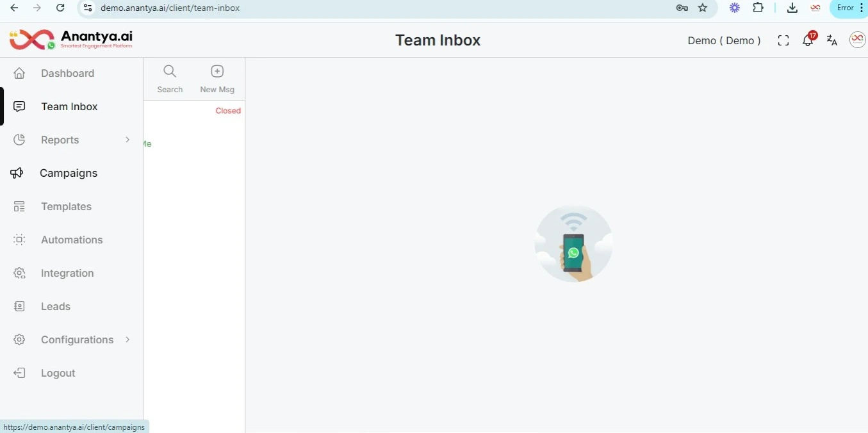Go to Campaigns in the sidebar
The height and width of the screenshot is (433, 868).
pyautogui.click(x=69, y=173)
